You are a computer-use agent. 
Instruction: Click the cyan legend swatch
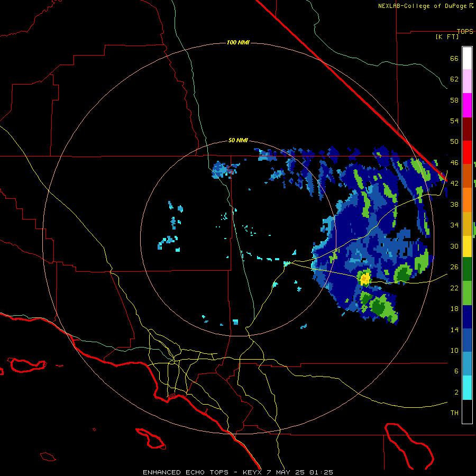[467, 388]
